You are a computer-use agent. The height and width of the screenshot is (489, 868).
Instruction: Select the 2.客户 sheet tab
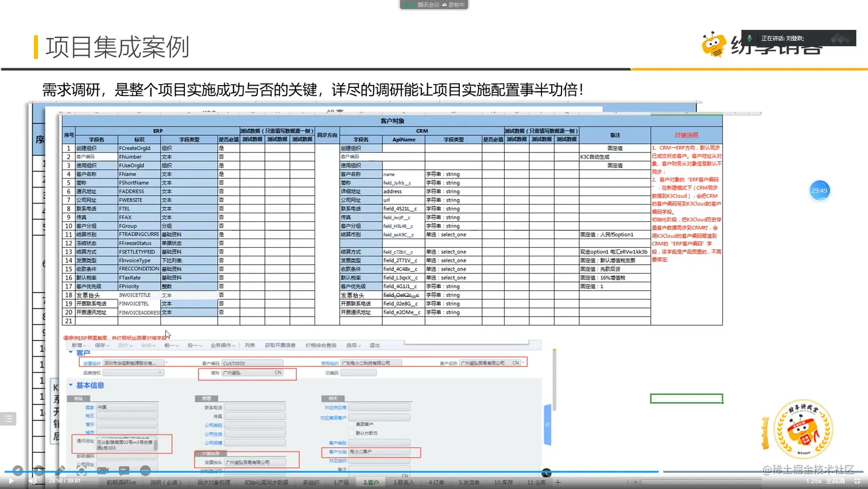[x=371, y=482]
